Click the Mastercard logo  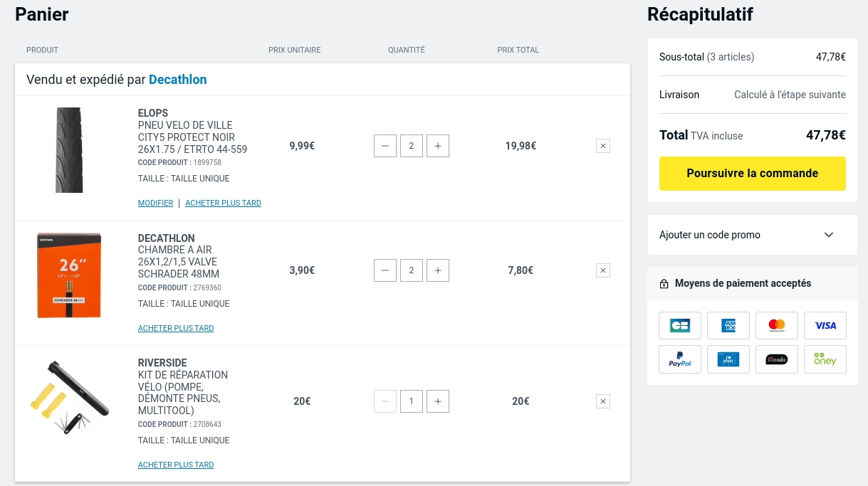click(x=776, y=325)
